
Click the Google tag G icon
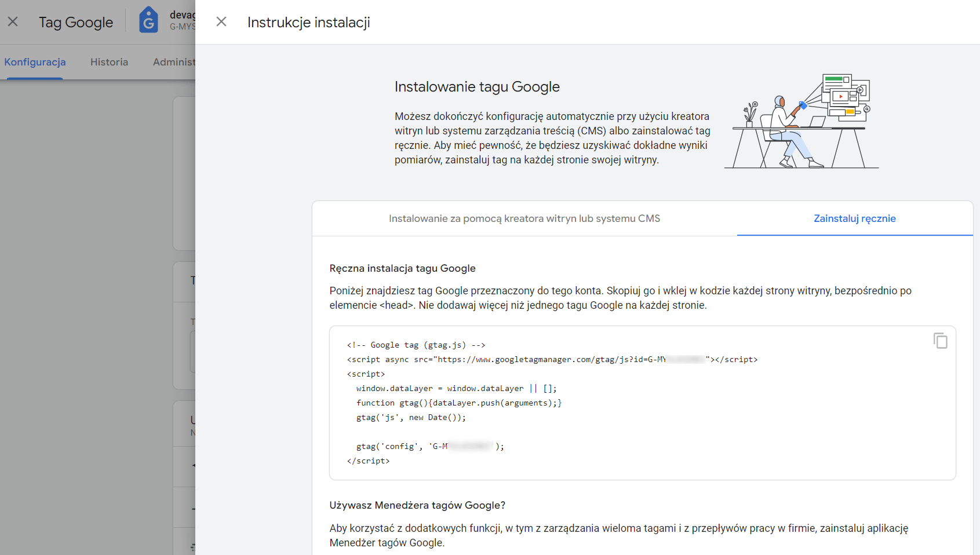(149, 20)
